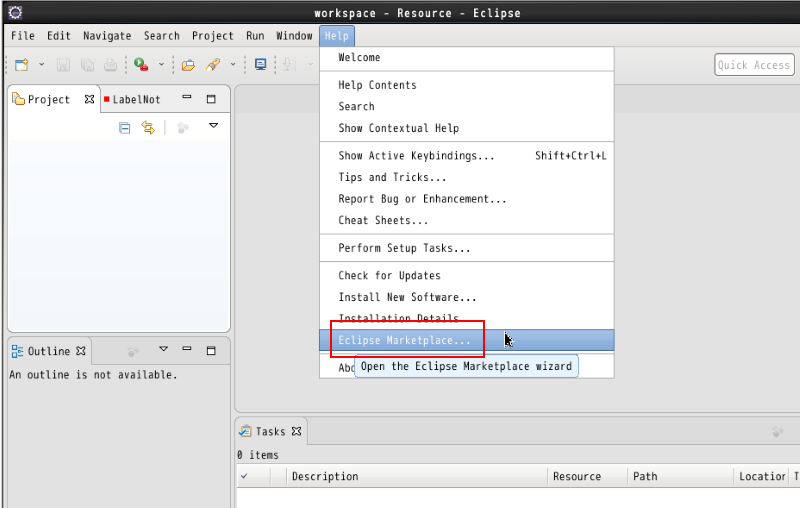
Task: Open the Outline View Menu triangle
Action: pyautogui.click(x=163, y=349)
